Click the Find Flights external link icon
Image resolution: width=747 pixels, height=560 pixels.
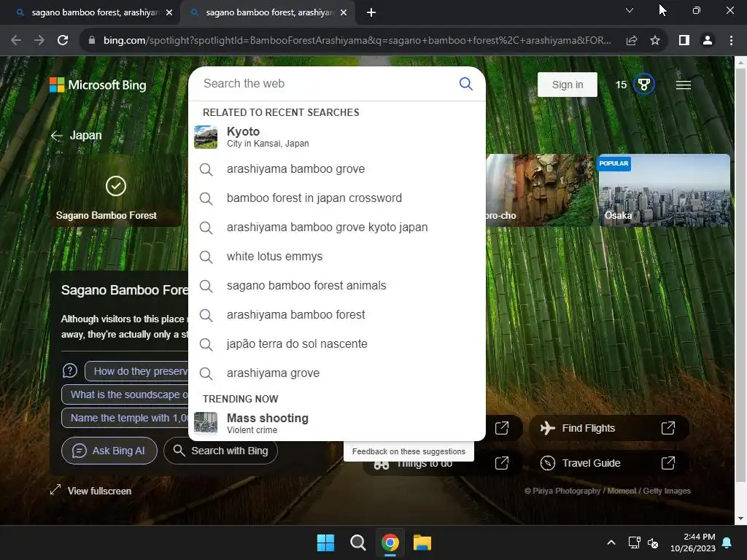click(x=668, y=427)
